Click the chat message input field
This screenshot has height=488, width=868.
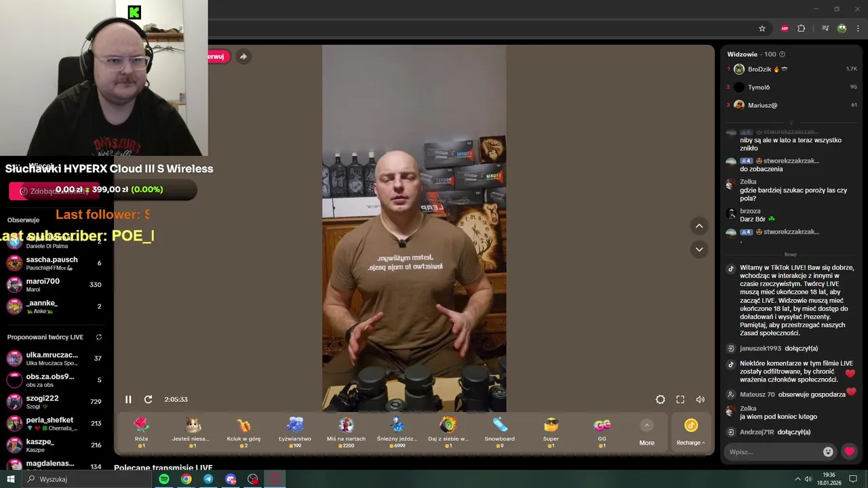click(773, 451)
